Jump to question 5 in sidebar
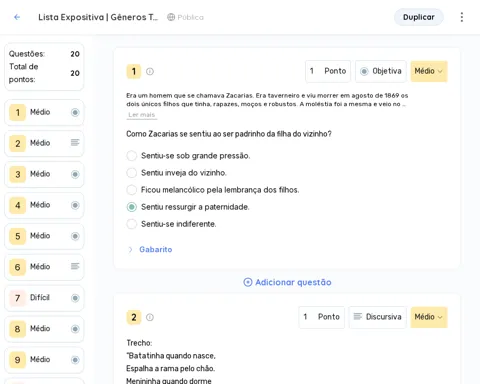This screenshot has height=384, width=480. tap(44, 236)
